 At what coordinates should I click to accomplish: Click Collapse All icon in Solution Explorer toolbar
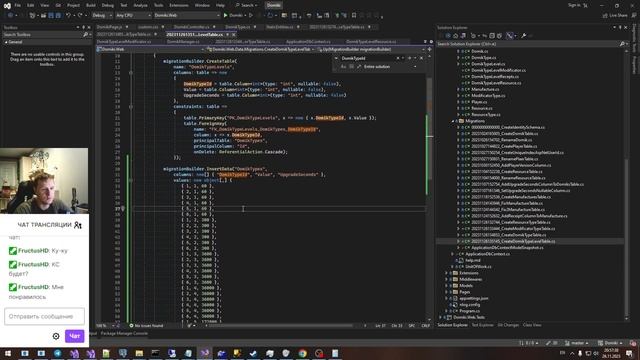tap(492, 36)
